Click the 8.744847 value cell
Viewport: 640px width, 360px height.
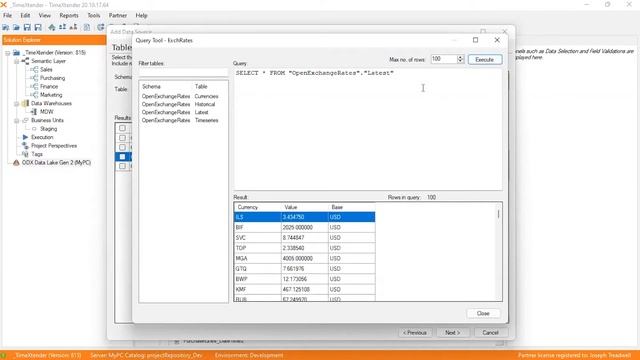[304, 238]
